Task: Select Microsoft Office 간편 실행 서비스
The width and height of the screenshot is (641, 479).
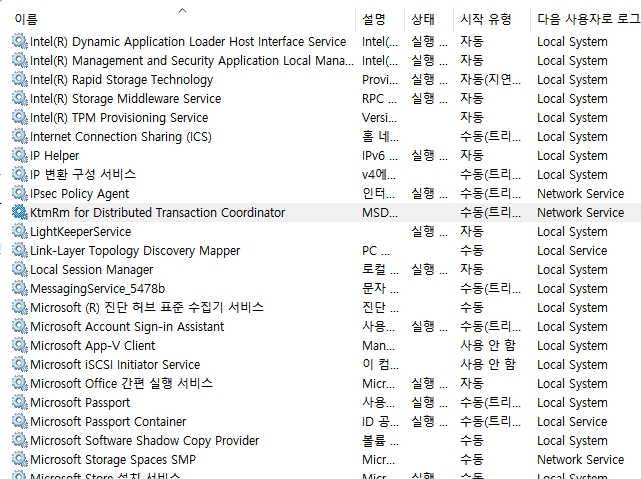Action: (x=121, y=383)
